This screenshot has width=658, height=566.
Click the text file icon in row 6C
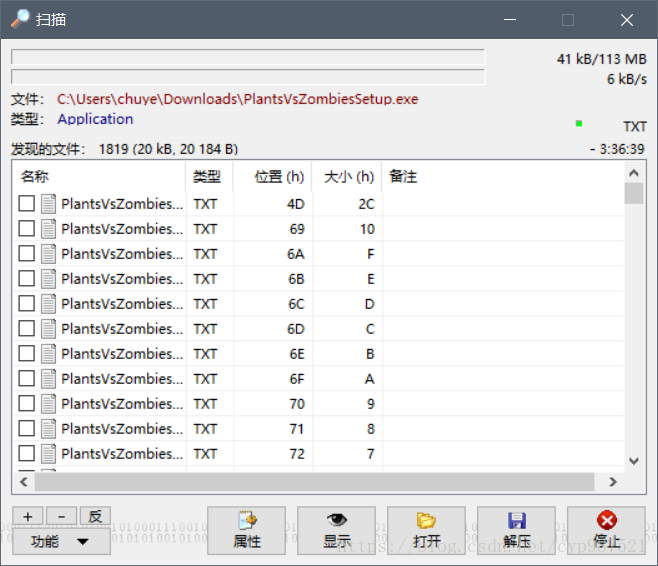pos(48,304)
